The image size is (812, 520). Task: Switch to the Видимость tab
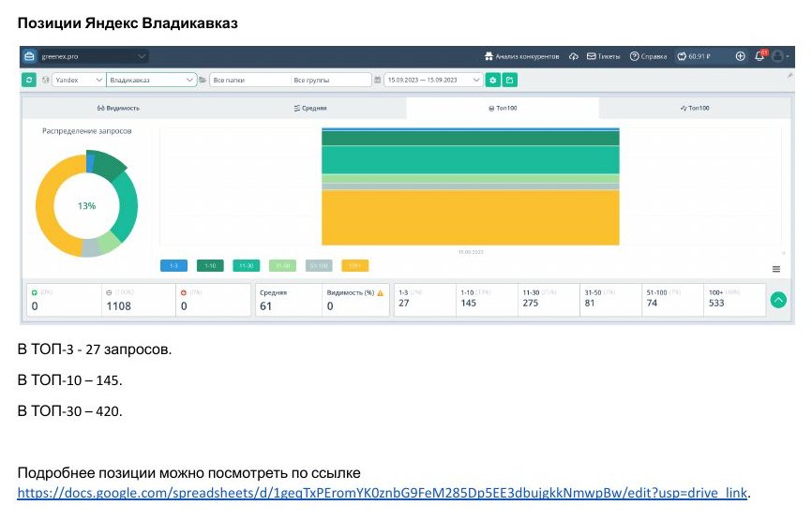pyautogui.click(x=118, y=108)
